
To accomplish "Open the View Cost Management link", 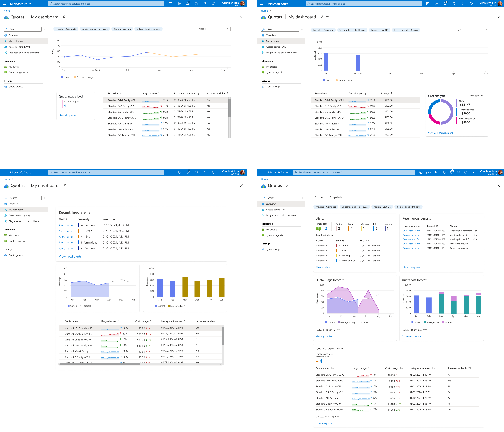I will pyautogui.click(x=440, y=133).
